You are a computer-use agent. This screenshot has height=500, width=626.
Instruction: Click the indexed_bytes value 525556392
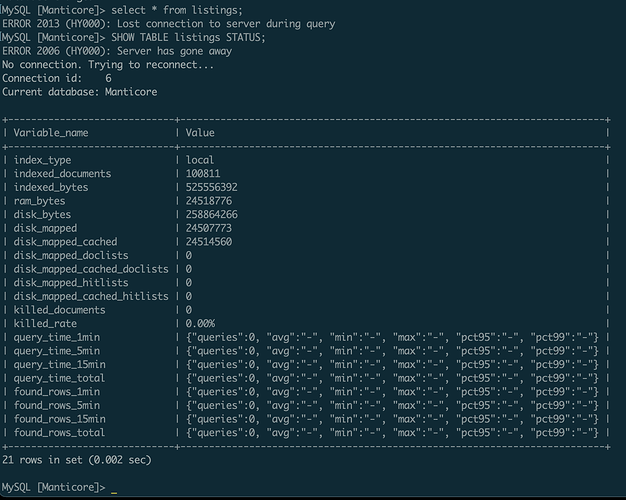pos(212,187)
